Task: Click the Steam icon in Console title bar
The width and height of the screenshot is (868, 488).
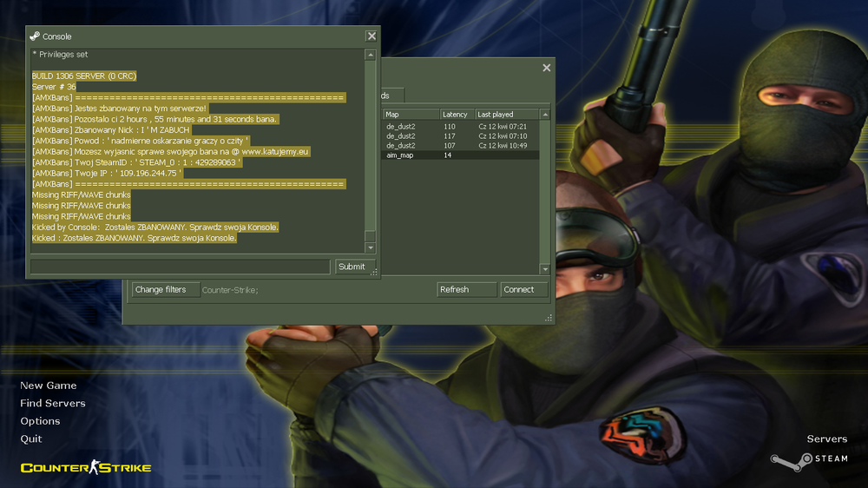Action: pyautogui.click(x=35, y=36)
